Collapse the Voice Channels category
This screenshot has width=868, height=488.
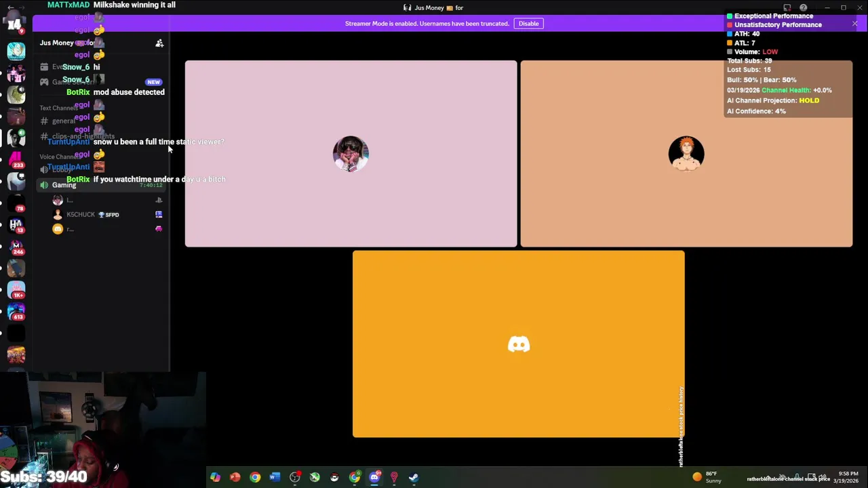(61, 157)
